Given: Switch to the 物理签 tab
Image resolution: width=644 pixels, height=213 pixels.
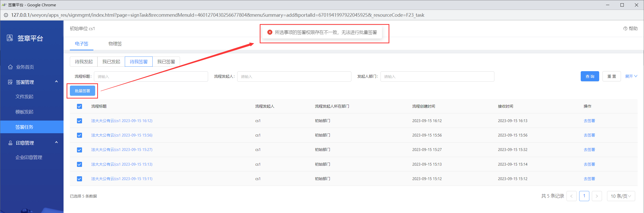Looking at the screenshot, I should tap(115, 44).
